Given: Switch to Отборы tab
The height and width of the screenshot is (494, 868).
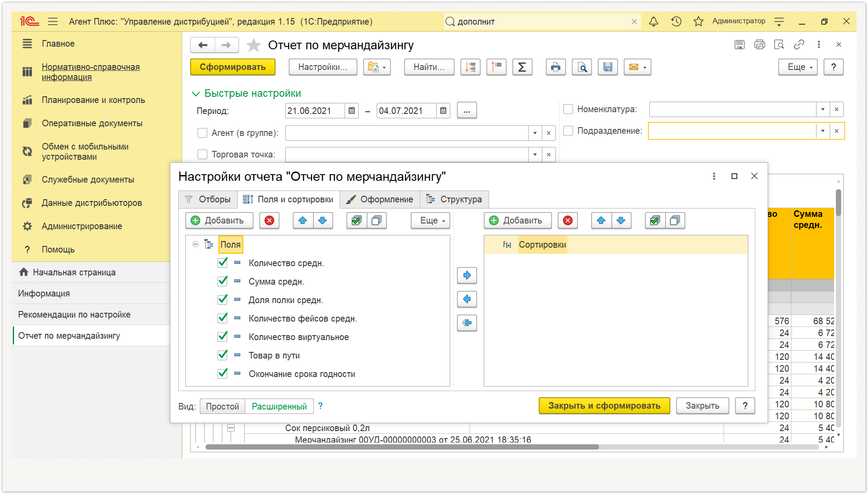Looking at the screenshot, I should tap(208, 199).
